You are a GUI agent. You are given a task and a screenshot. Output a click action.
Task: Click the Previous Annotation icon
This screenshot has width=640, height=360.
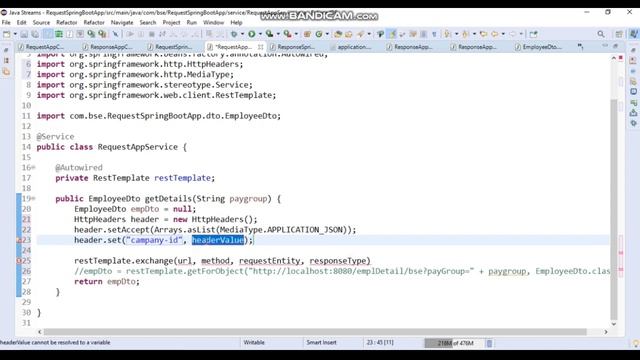(465, 34)
